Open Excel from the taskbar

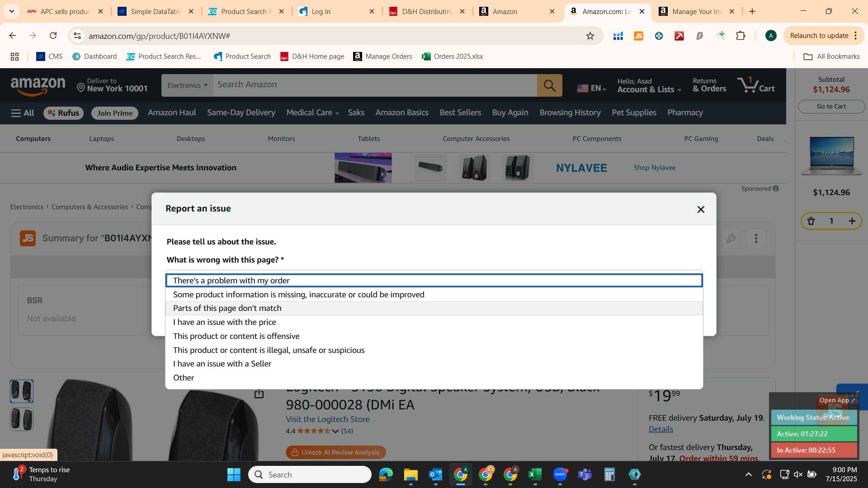pyautogui.click(x=535, y=474)
